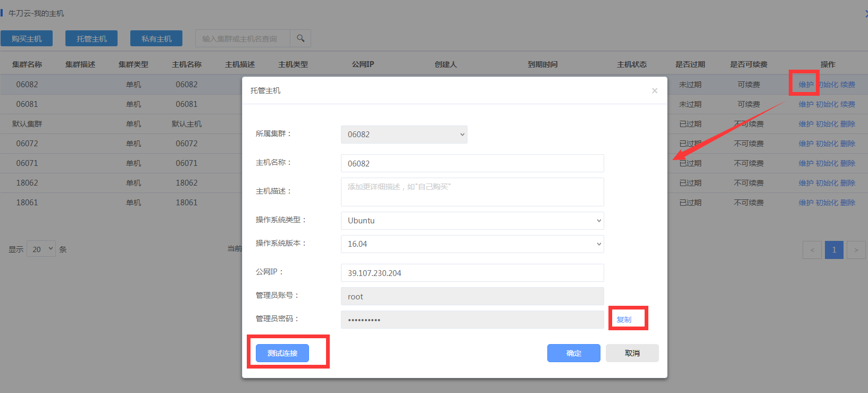Click the 管理员账号 root field
The height and width of the screenshot is (393, 868).
(472, 296)
